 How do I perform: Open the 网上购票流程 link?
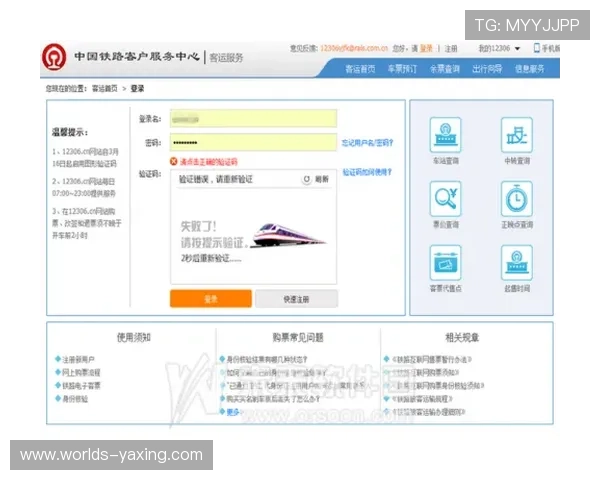tap(81, 372)
